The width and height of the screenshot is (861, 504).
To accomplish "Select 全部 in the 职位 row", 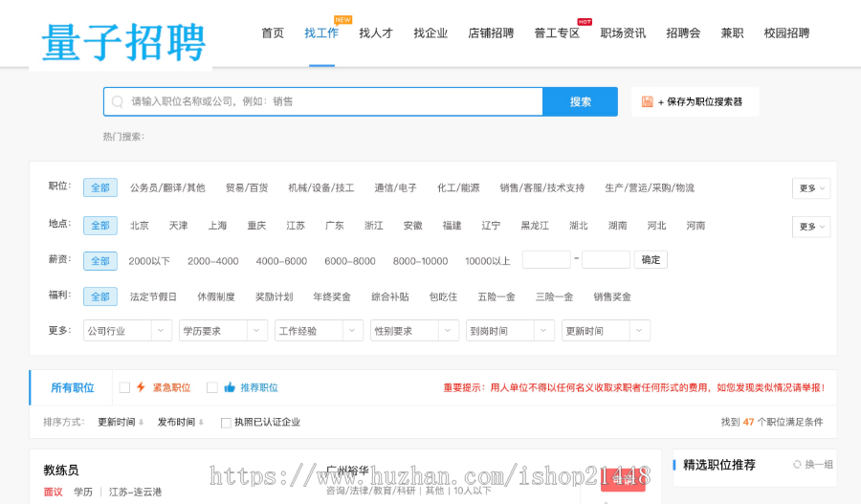I will tap(99, 187).
